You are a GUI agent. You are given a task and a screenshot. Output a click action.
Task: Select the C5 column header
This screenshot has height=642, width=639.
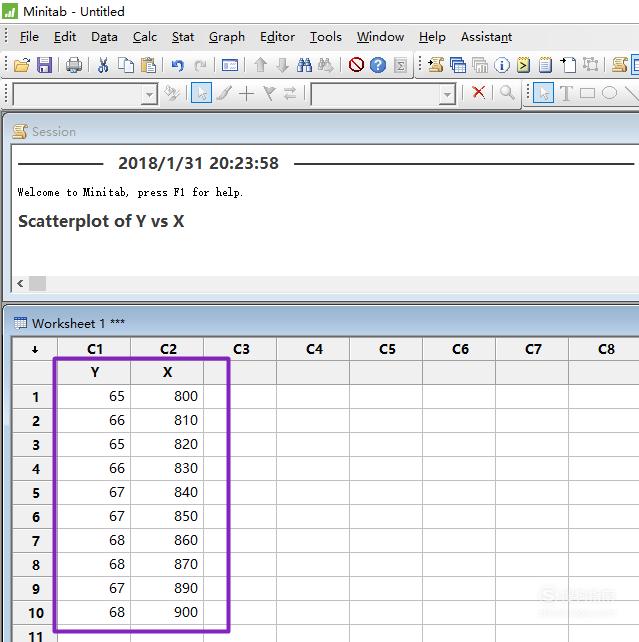click(x=387, y=349)
